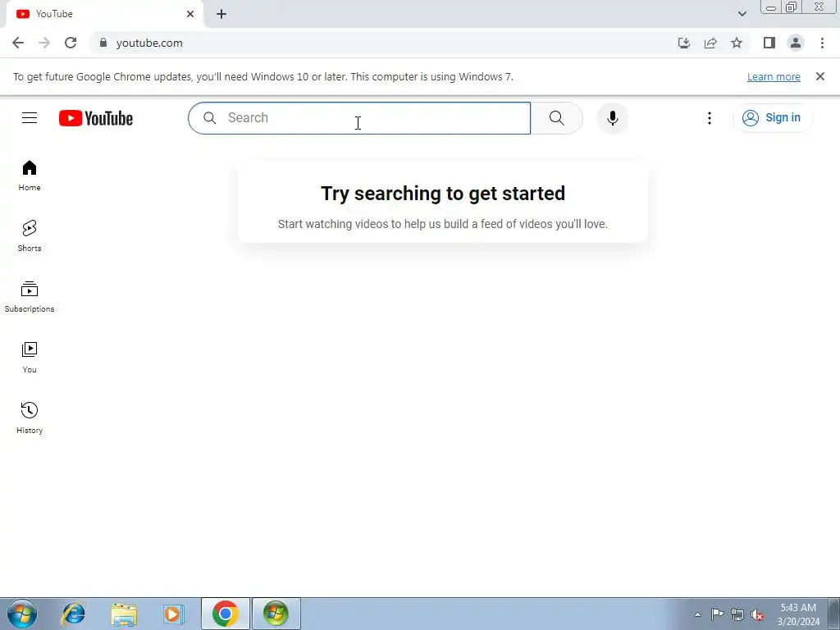Screen dimensions: 840x630
Task: Close the YouTube tab
Action: pos(190,14)
